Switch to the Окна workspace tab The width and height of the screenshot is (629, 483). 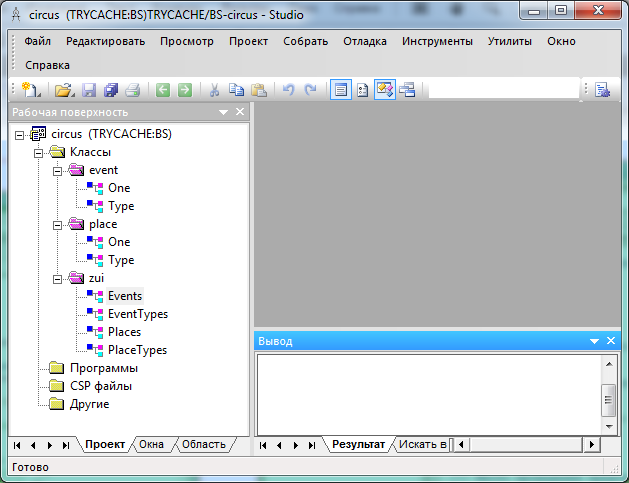pos(151,444)
